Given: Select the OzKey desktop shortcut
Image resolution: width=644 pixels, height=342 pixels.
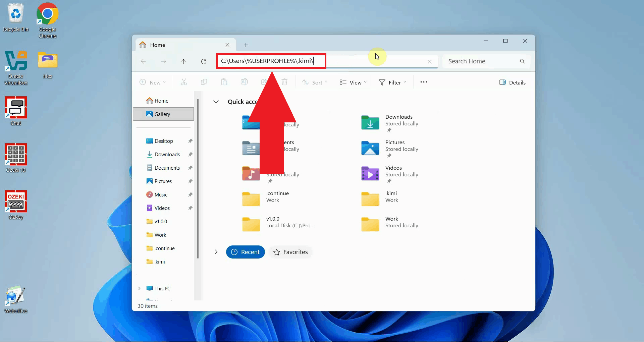Looking at the screenshot, I should [16, 205].
